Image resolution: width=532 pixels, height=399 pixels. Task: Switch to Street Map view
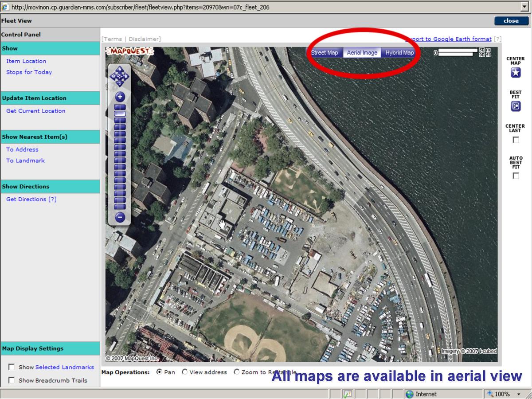coord(324,53)
